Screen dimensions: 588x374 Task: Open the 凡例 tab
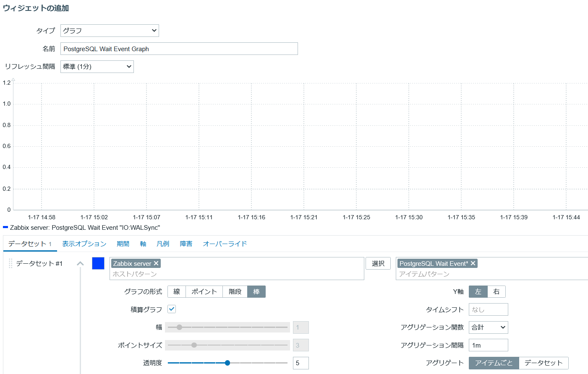pyautogui.click(x=163, y=244)
